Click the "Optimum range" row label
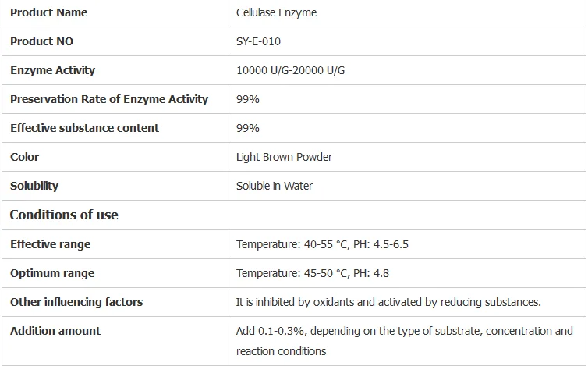The image size is (588, 366). [x=52, y=273]
